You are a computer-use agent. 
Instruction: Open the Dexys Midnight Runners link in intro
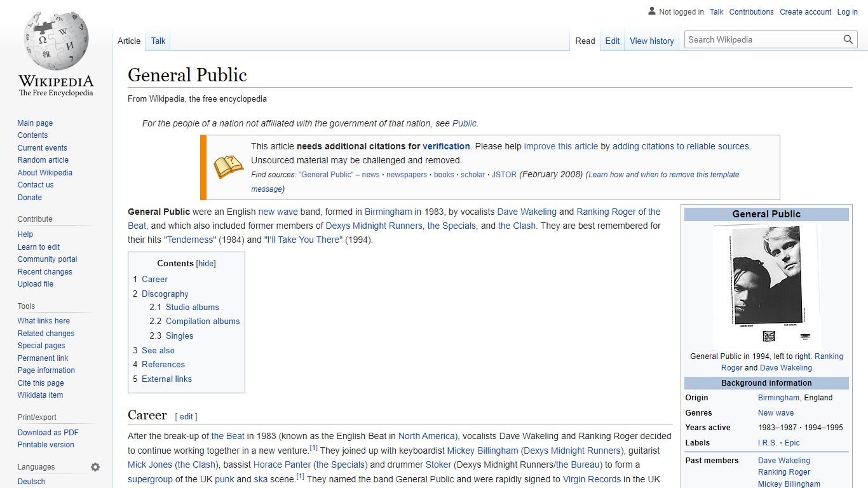click(x=374, y=226)
